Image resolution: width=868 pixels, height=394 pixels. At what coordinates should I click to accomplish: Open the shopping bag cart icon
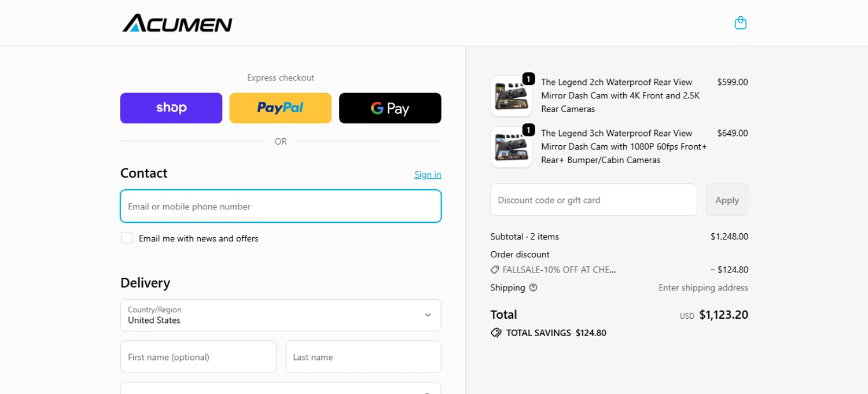[x=740, y=23]
